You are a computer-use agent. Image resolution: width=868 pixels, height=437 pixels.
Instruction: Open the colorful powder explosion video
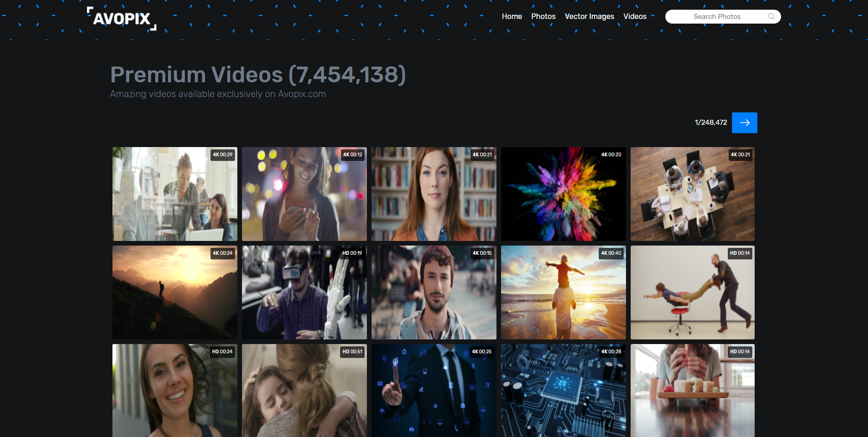[x=564, y=194]
